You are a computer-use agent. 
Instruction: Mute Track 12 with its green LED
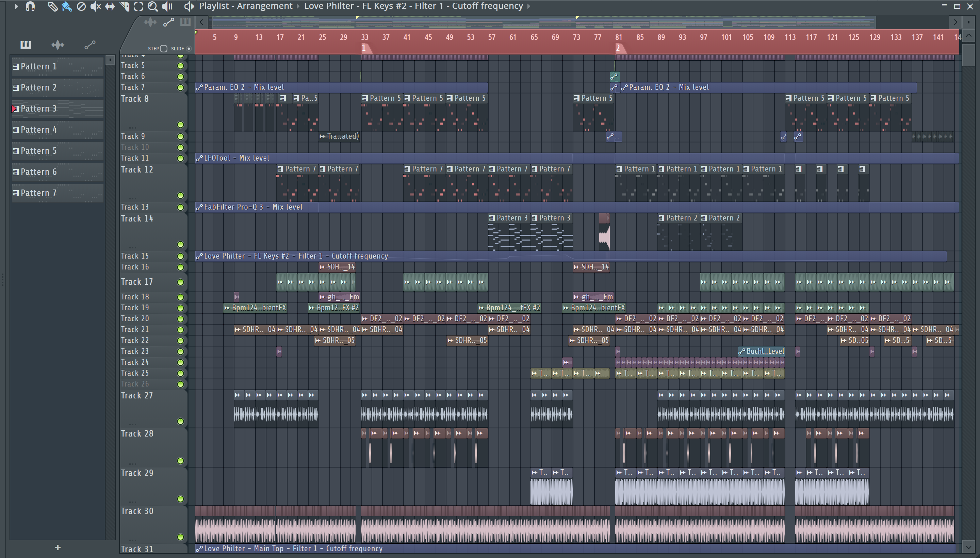click(x=180, y=195)
